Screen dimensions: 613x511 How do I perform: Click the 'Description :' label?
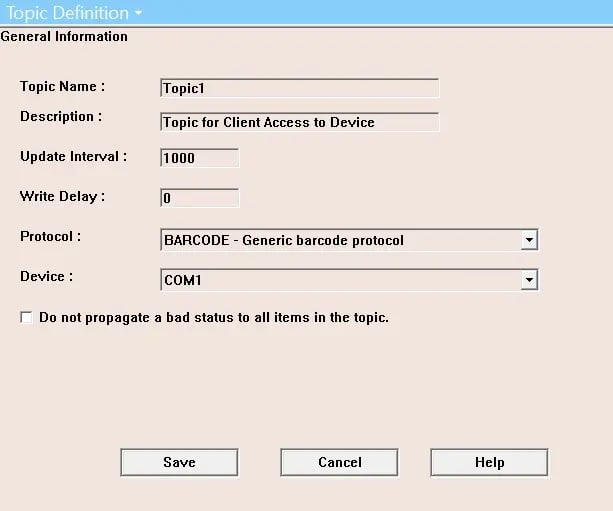click(61, 117)
